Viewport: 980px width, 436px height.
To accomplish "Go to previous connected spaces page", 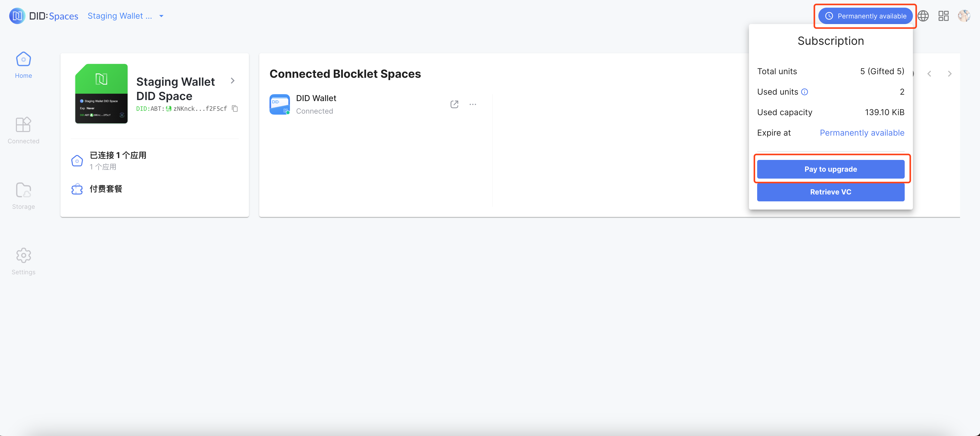I will click(929, 74).
